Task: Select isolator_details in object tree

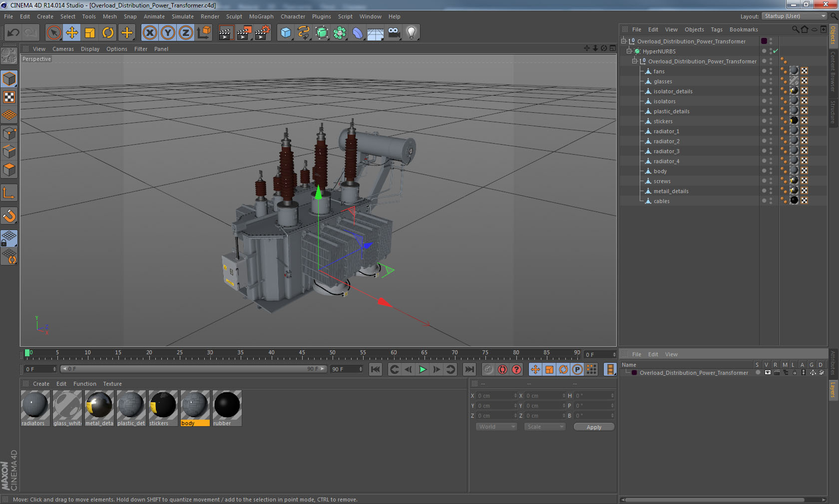Action: [673, 91]
